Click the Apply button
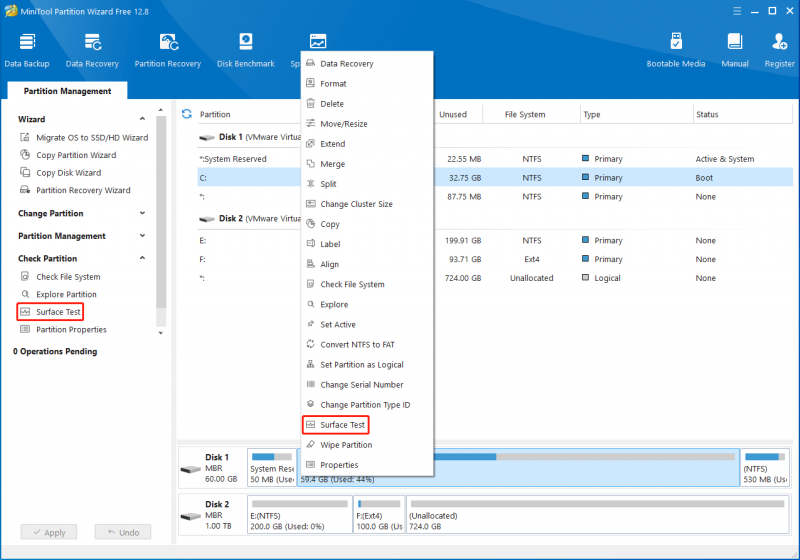 (49, 532)
